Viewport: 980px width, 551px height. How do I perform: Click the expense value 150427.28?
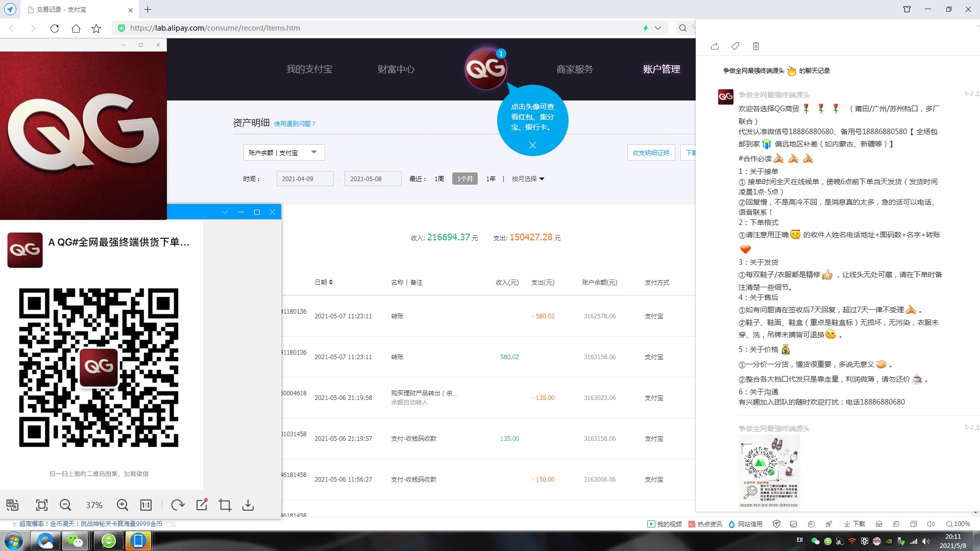[531, 237]
